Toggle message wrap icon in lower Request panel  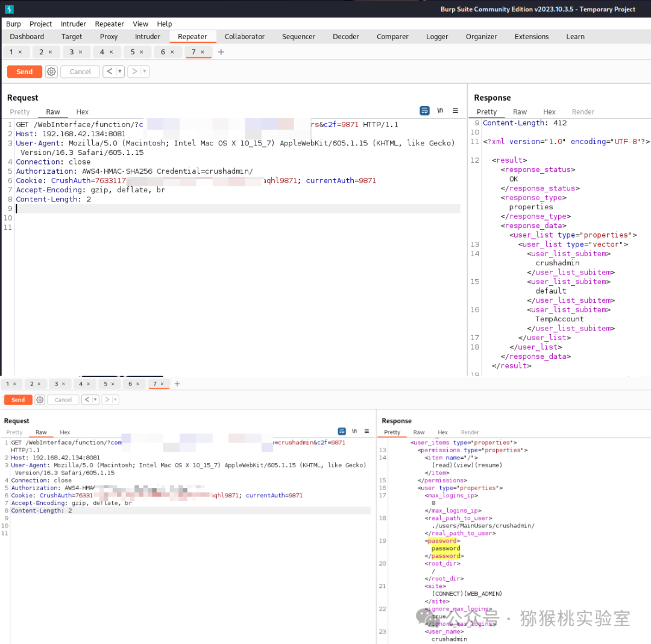coord(342,431)
